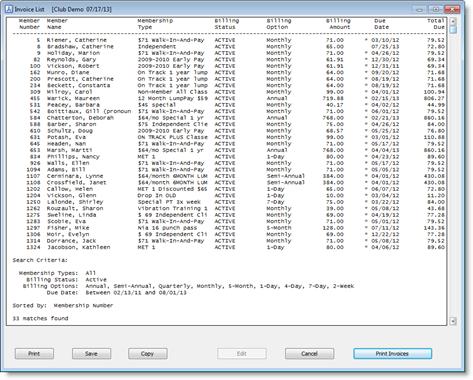The image size is (473, 380).
Task: Click member name Jacobson, Kathleen
Action: coord(78,247)
